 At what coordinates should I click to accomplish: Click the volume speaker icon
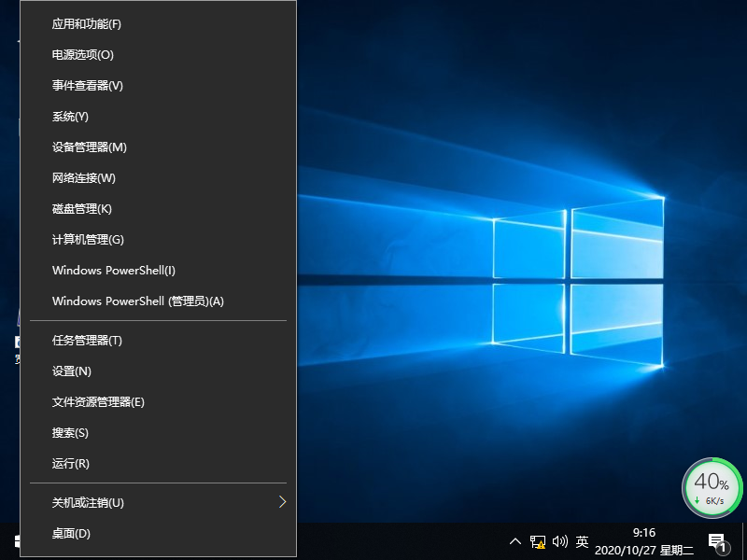pyautogui.click(x=560, y=541)
